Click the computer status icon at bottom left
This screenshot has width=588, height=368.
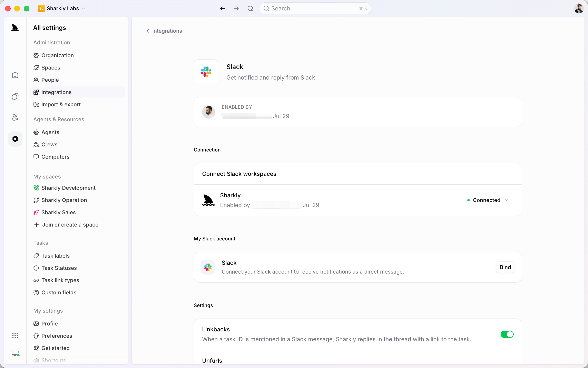pyautogui.click(x=16, y=353)
